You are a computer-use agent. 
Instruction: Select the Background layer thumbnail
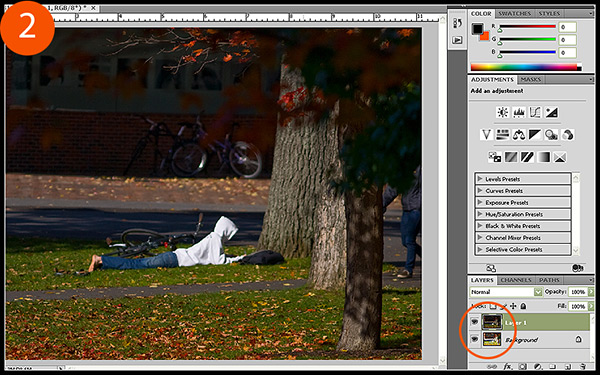pos(492,339)
